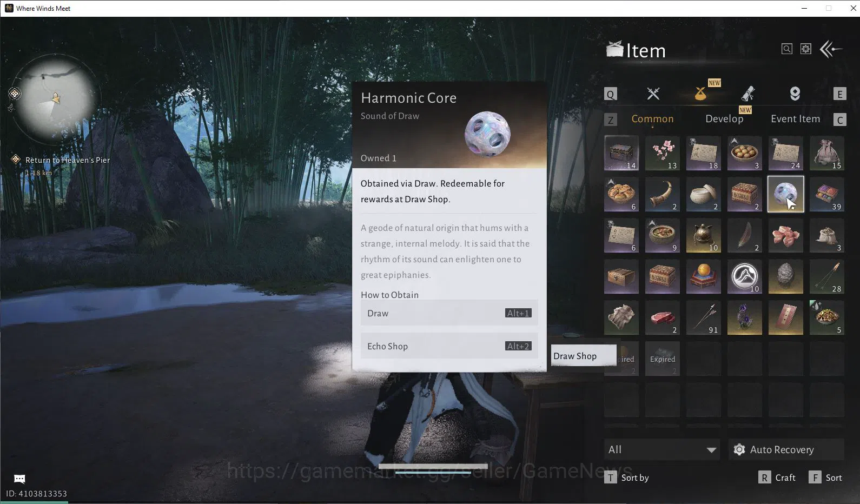
Task: Select the pastry basket item with 6
Action: tap(621, 194)
